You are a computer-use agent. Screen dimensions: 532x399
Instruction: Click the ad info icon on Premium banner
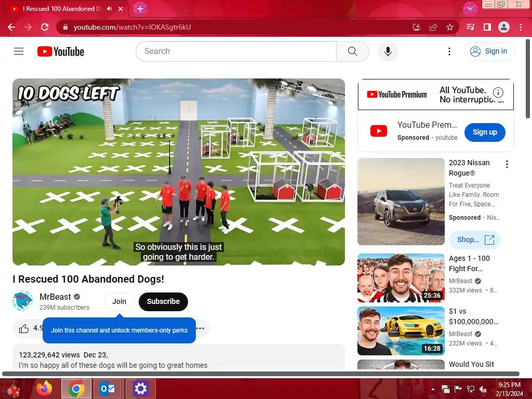(498, 92)
